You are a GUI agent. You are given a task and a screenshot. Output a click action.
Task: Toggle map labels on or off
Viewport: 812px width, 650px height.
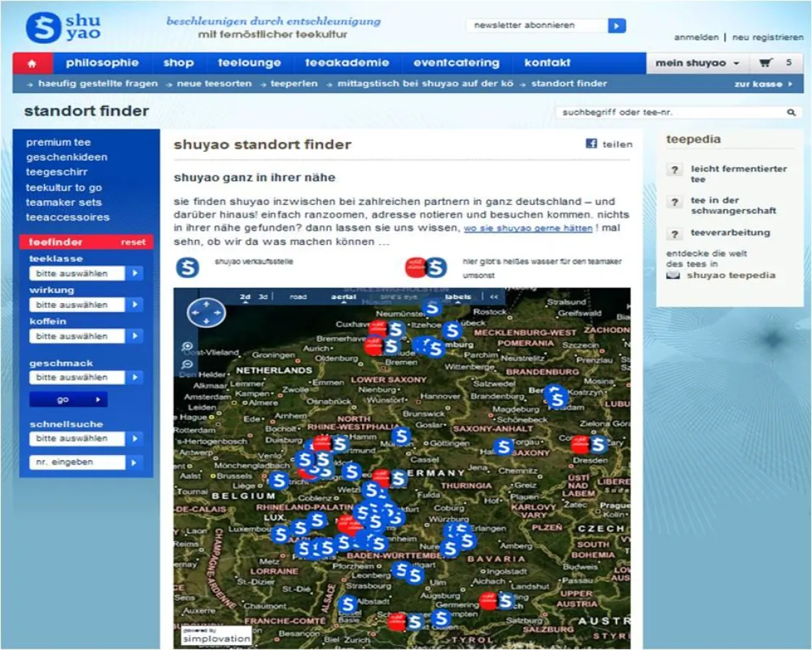(458, 297)
